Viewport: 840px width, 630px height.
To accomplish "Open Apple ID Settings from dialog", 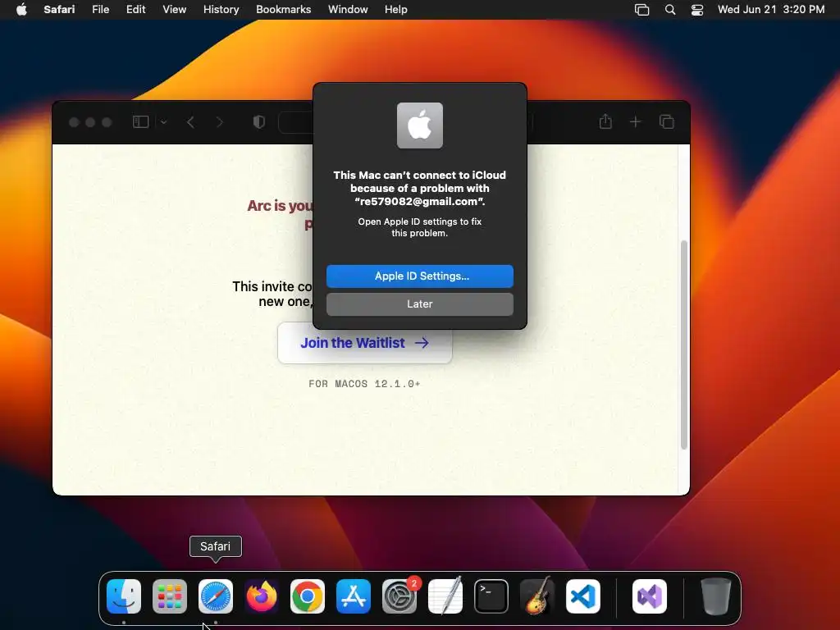I will point(419,276).
